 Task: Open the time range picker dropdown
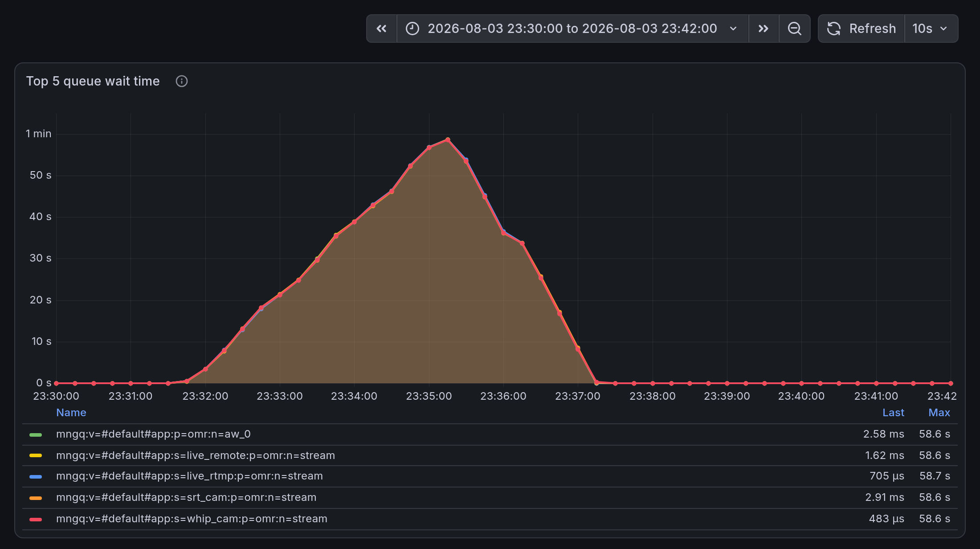pyautogui.click(x=572, y=29)
